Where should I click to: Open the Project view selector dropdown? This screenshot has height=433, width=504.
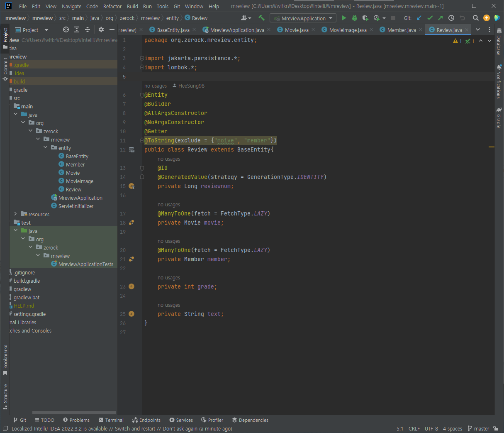coord(32,30)
